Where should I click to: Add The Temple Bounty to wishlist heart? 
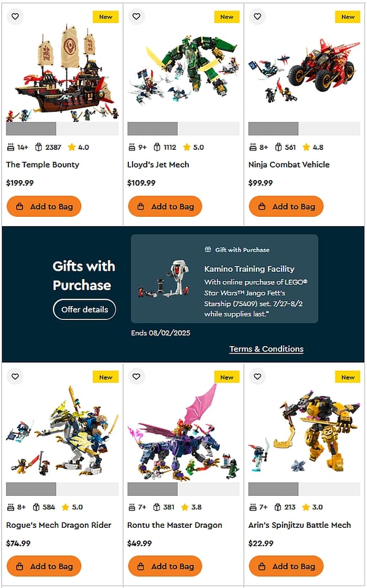pyautogui.click(x=15, y=17)
